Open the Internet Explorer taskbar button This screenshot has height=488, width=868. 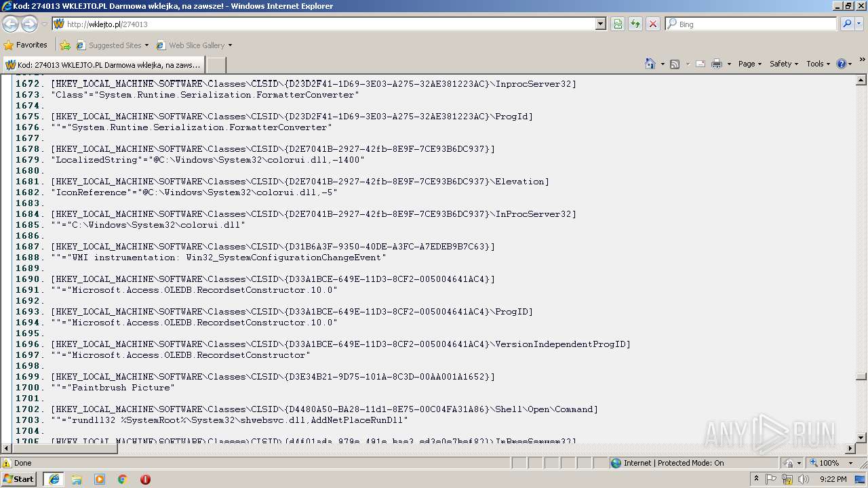54,479
